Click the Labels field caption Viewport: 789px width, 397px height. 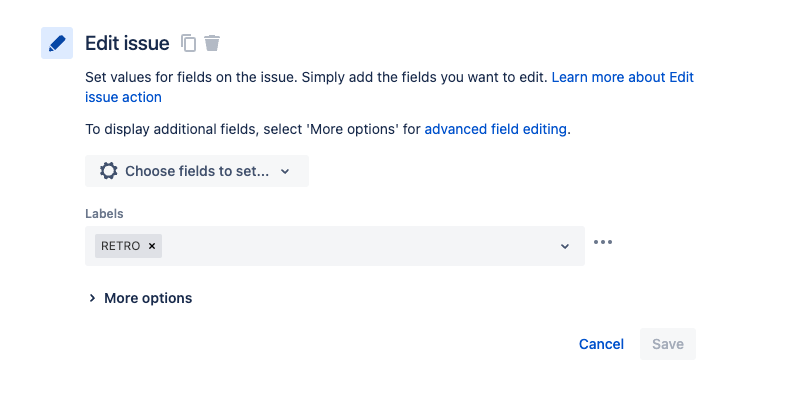click(104, 214)
